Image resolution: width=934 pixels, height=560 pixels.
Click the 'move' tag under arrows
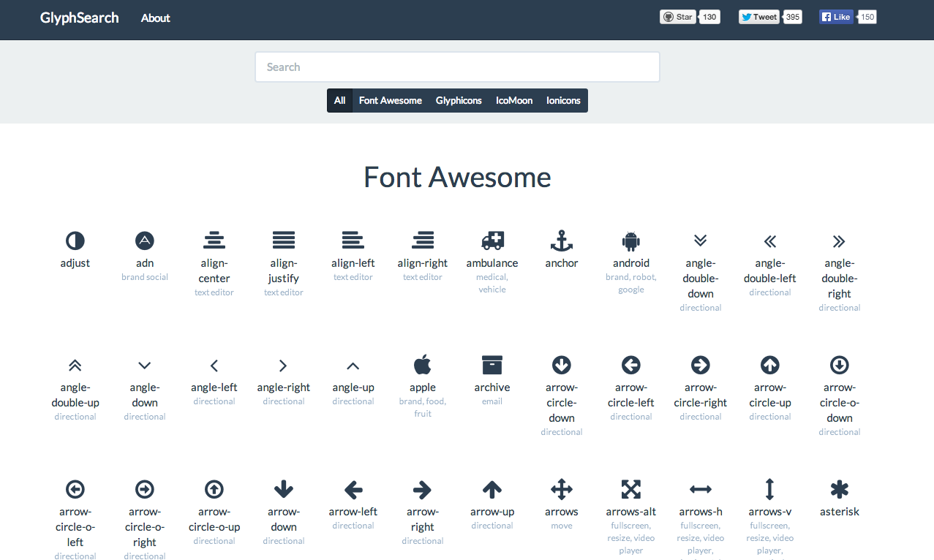pos(562,526)
